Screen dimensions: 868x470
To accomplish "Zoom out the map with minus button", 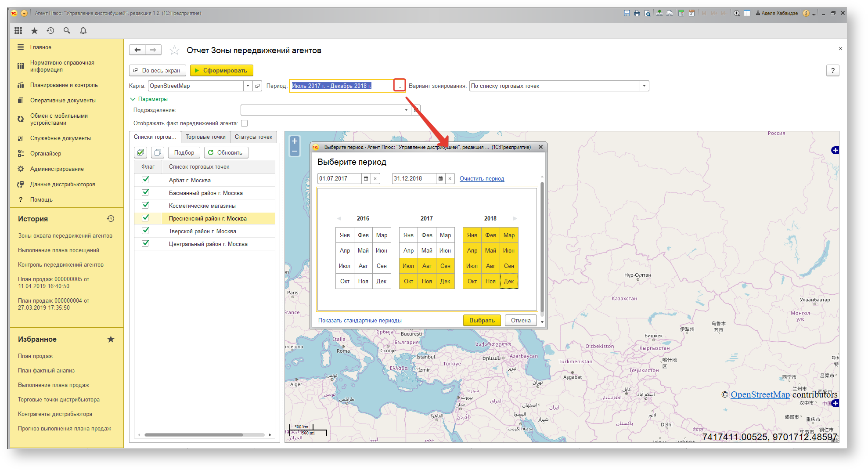I will (295, 152).
